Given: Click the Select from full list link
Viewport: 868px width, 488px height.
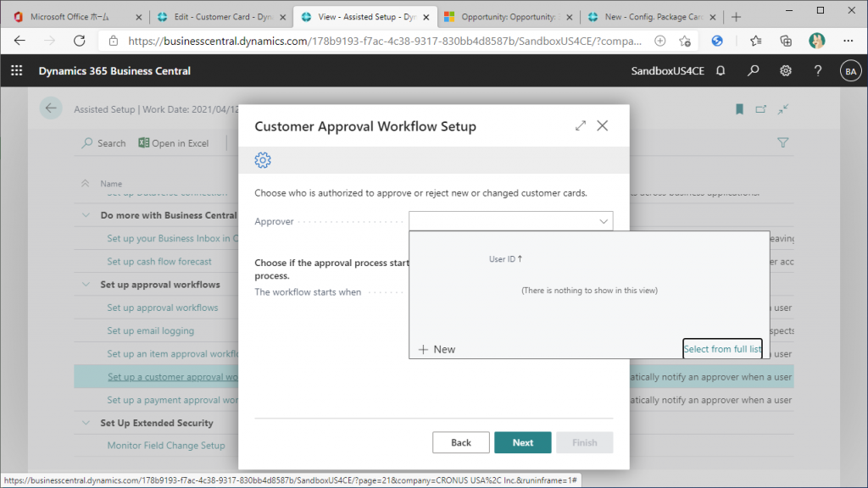Looking at the screenshot, I should click(722, 349).
